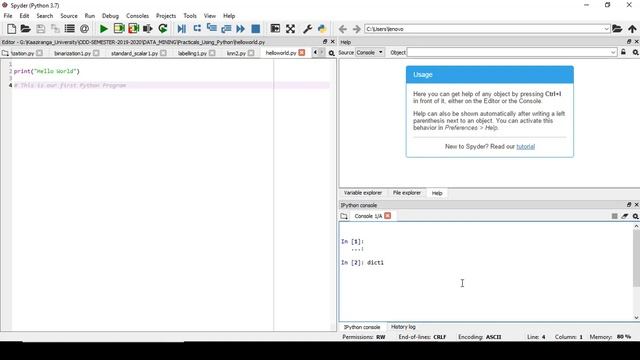This screenshot has height=360, width=640.
Task: Run selection or current line icon
Action: coord(148,29)
